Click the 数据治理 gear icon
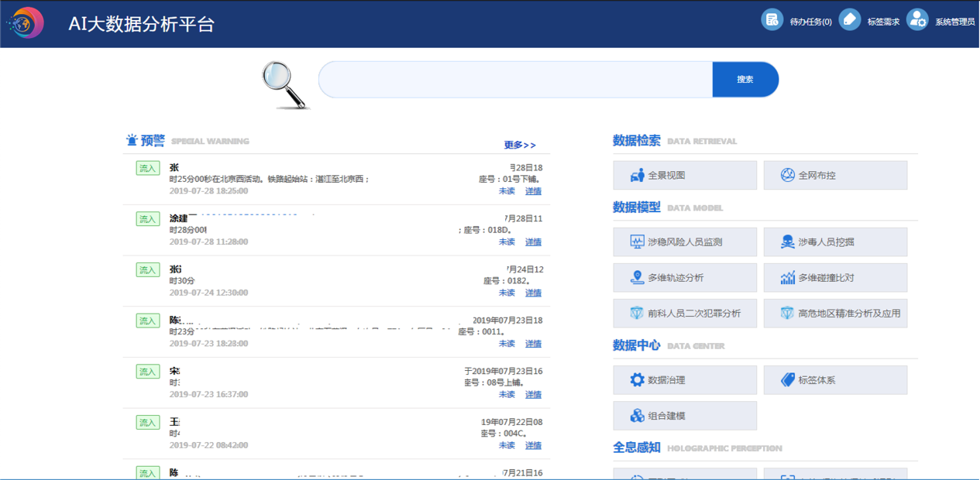This screenshot has width=980, height=480. tap(637, 380)
